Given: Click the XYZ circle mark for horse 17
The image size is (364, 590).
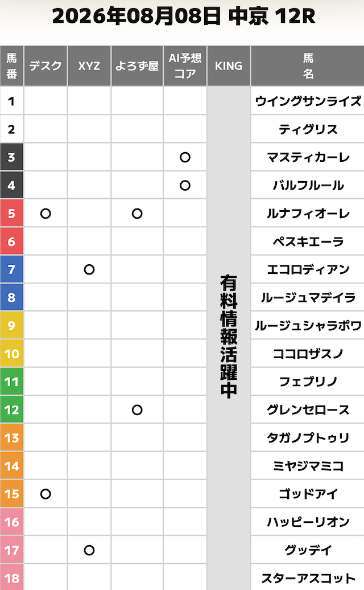Looking at the screenshot, I should 89,550.
